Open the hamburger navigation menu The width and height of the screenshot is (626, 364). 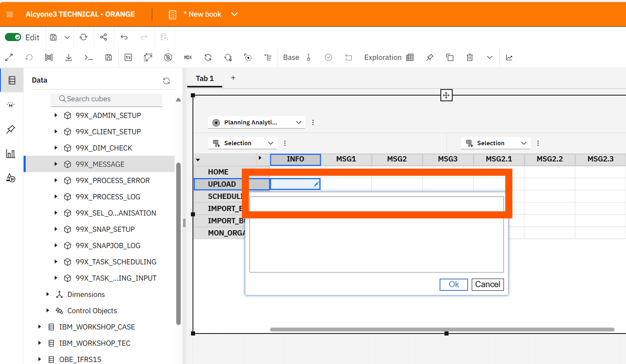click(10, 14)
